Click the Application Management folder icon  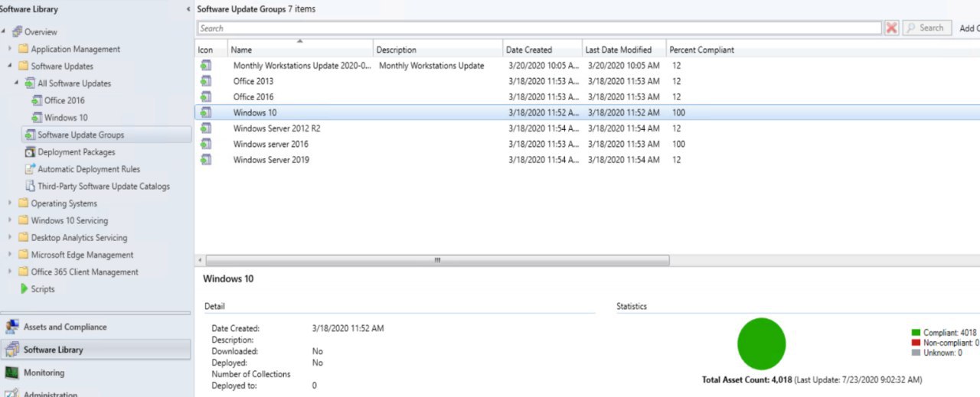point(23,49)
